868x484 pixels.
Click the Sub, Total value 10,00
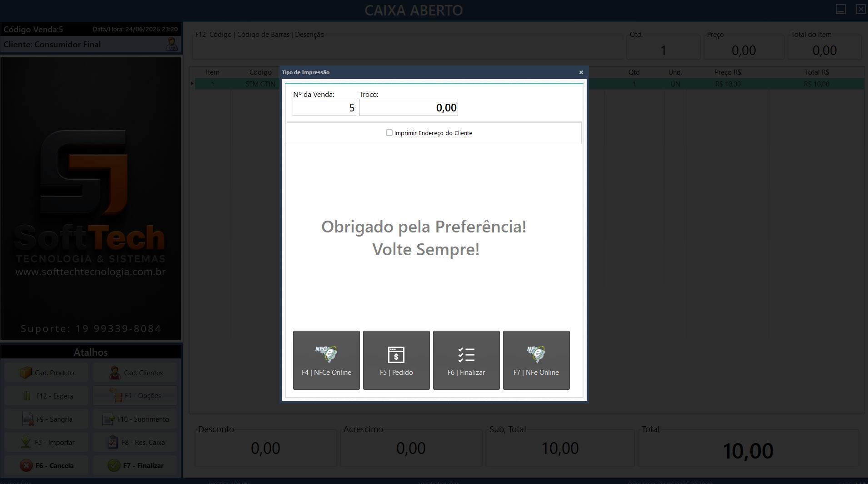(560, 449)
